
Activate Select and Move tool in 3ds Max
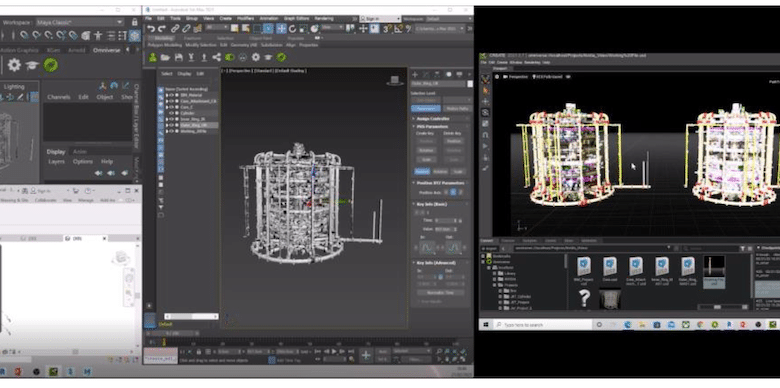click(x=281, y=29)
